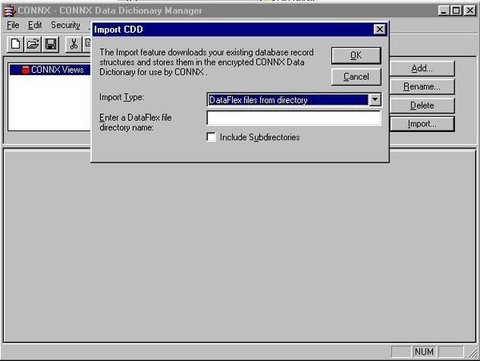Click the Rename... button
The width and height of the screenshot is (480, 361).
pyautogui.click(x=421, y=87)
